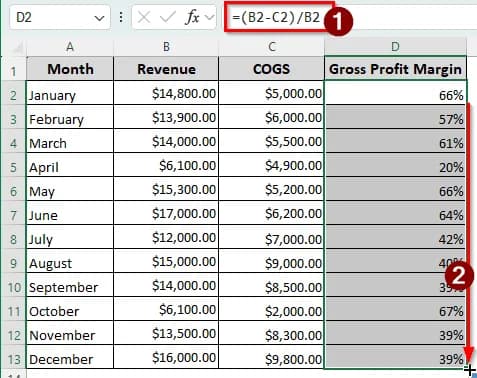477x378 pixels.
Task: Click the Month header cell
Action: pos(70,69)
